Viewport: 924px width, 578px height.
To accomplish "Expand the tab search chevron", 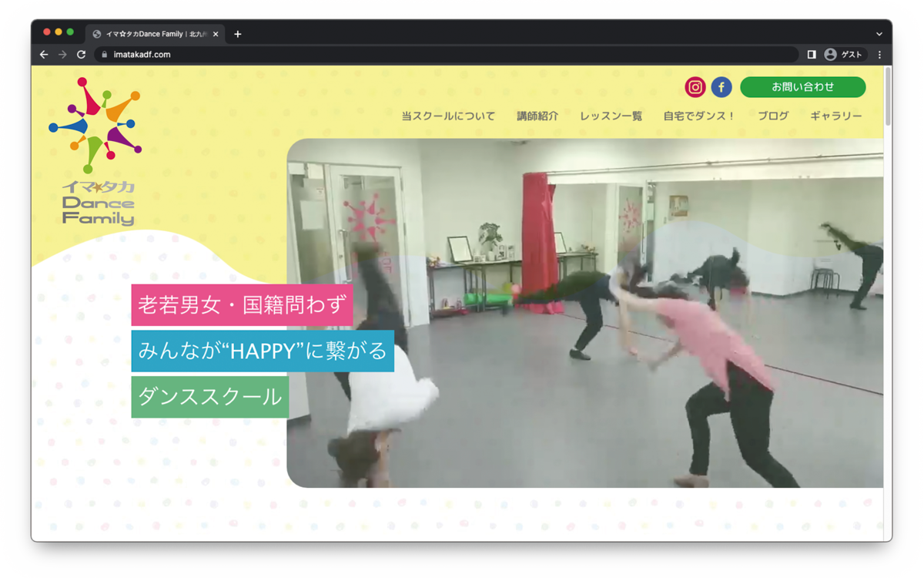I will 879,34.
